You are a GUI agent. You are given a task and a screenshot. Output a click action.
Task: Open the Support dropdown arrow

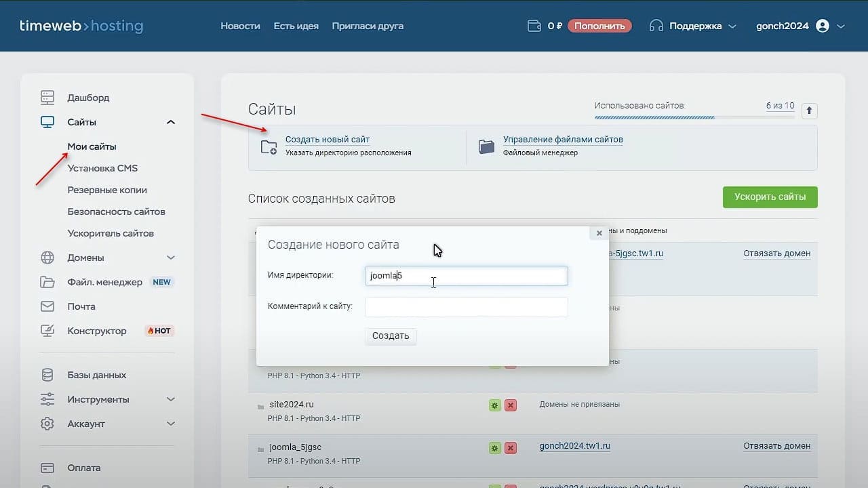coord(732,26)
